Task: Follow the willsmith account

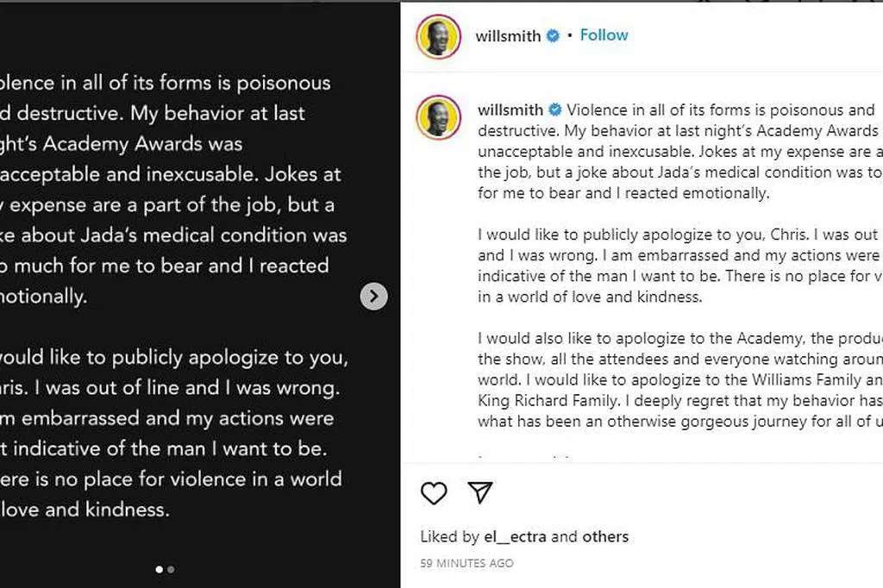Action: pyautogui.click(x=604, y=35)
